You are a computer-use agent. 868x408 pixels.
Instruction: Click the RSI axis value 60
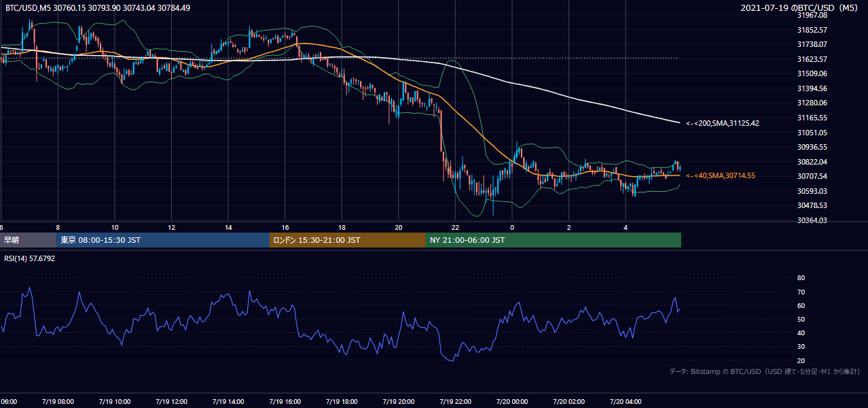801,305
